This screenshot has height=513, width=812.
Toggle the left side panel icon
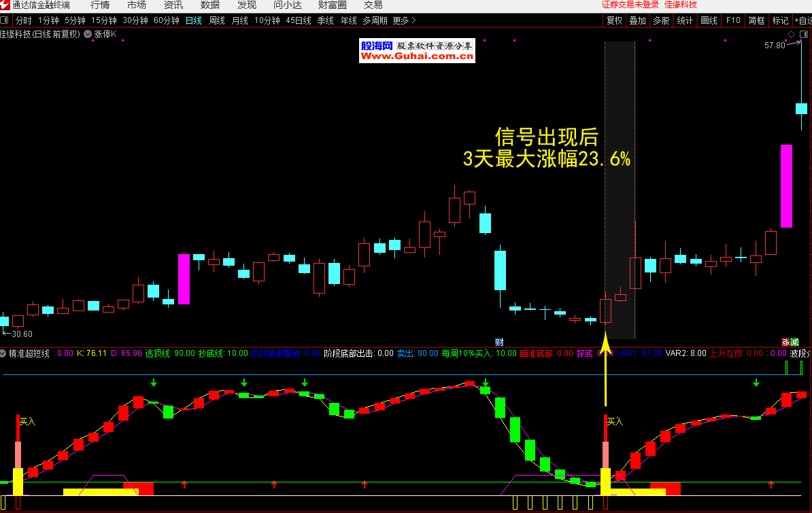(x=5, y=20)
